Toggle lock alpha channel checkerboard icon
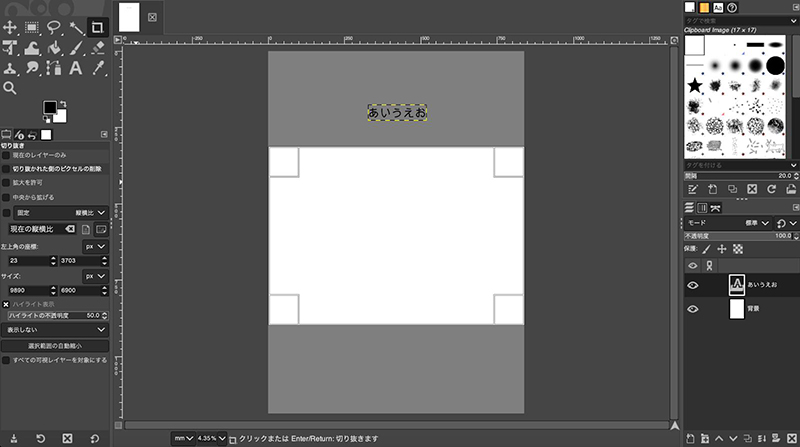Image resolution: width=800 pixels, height=447 pixels. pyautogui.click(x=738, y=249)
